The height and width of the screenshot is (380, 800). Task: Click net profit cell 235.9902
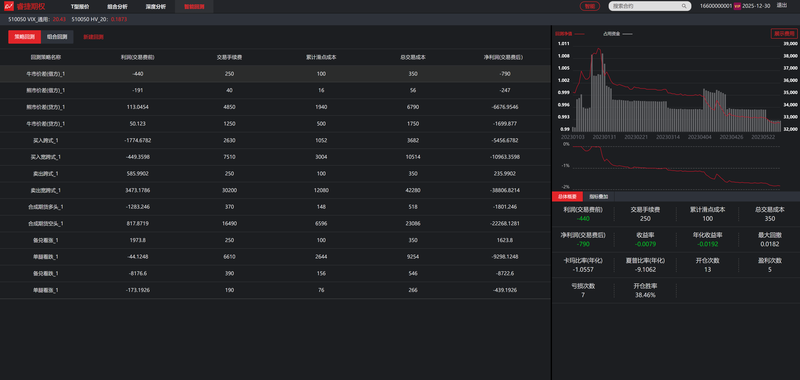[505, 173]
